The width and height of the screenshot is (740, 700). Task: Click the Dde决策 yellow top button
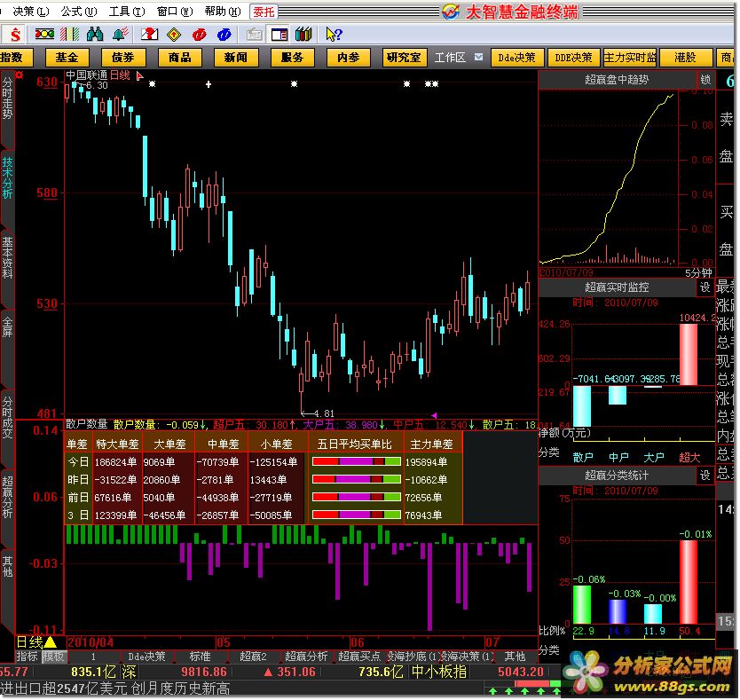pos(516,58)
